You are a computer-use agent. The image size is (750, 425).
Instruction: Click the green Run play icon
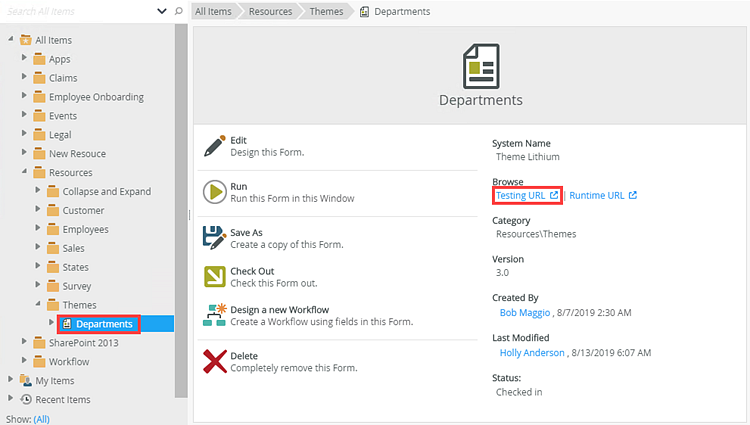tap(214, 192)
